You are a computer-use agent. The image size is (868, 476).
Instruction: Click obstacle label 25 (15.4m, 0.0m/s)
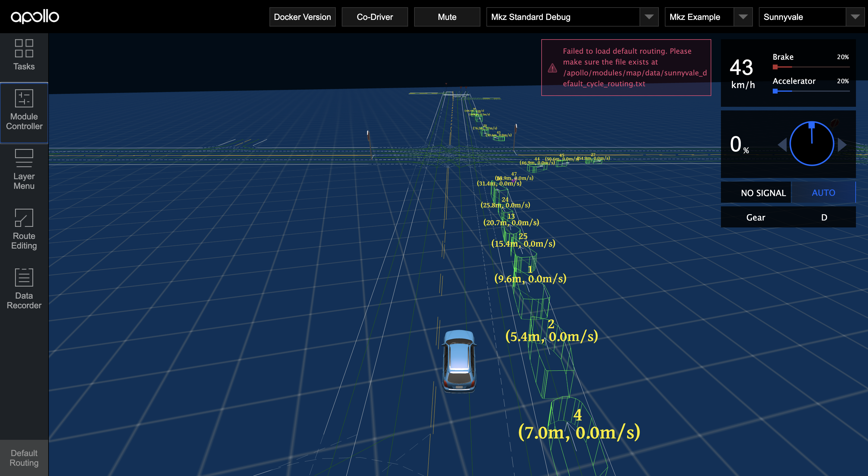523,240
